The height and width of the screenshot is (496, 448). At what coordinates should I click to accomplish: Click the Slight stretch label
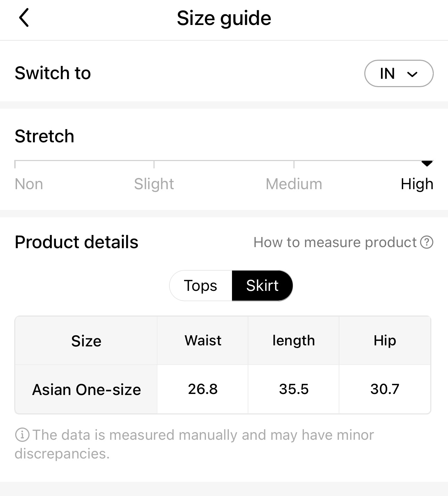coord(154,184)
